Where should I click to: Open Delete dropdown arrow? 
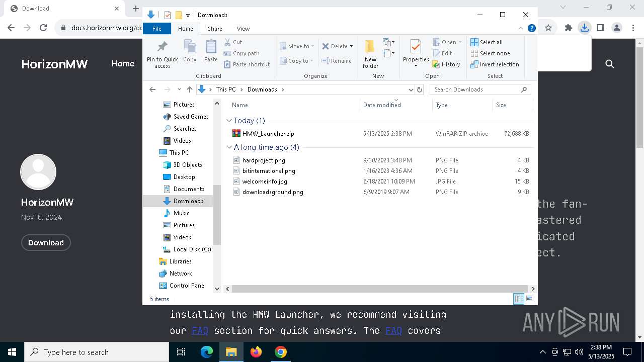click(351, 46)
